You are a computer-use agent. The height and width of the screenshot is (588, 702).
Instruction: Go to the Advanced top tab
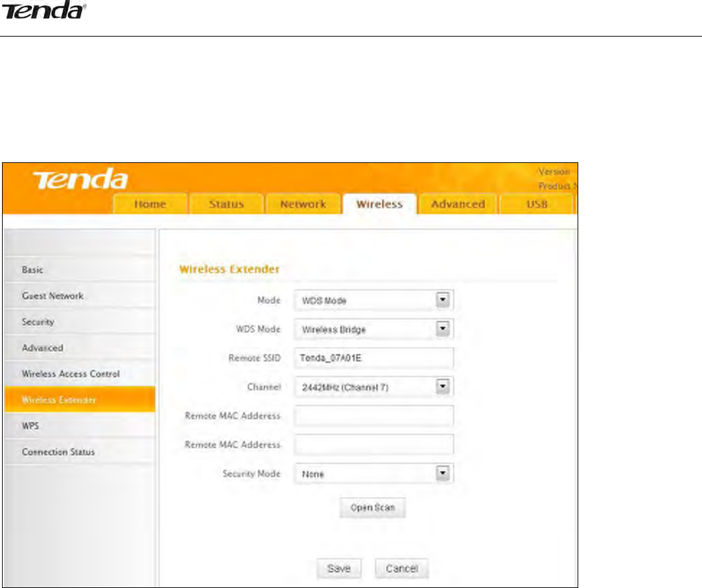pos(458,204)
